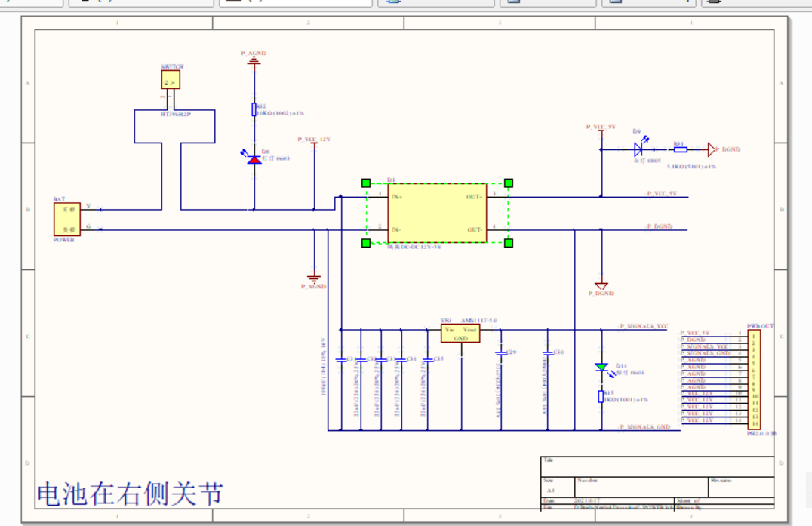Click the OUT- pin label on D1
The height and width of the screenshot is (526, 812).
pos(475,230)
